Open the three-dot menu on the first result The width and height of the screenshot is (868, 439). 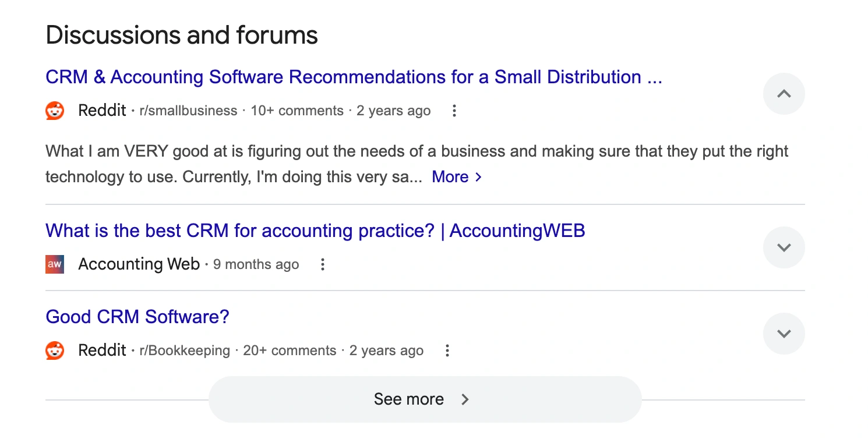[454, 110]
